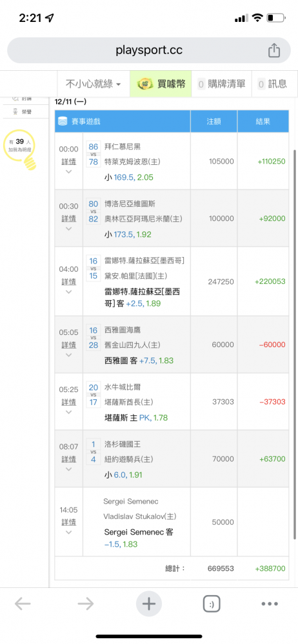The image size is (298, 644).
Task: Expand details chevron for the 00:00 game
Action: pyautogui.click(x=69, y=171)
